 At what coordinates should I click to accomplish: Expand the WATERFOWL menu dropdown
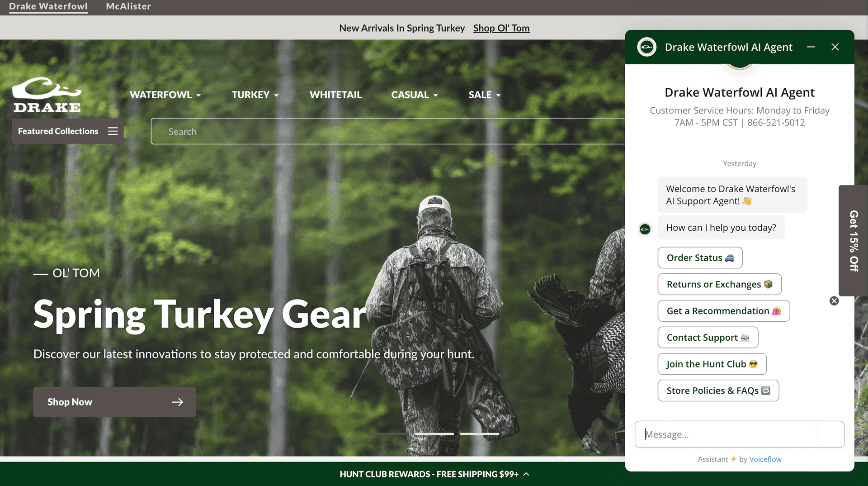pos(165,95)
